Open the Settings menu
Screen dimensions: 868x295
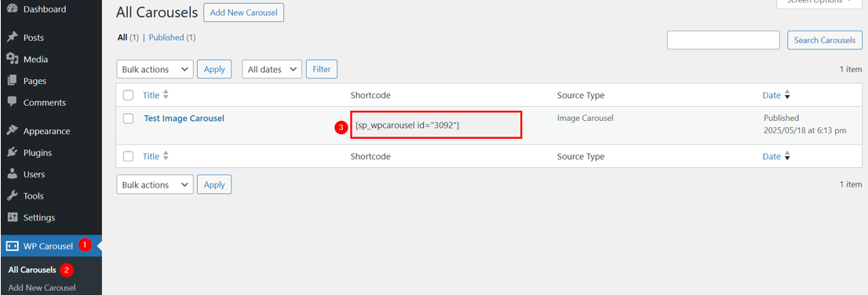(51, 217)
